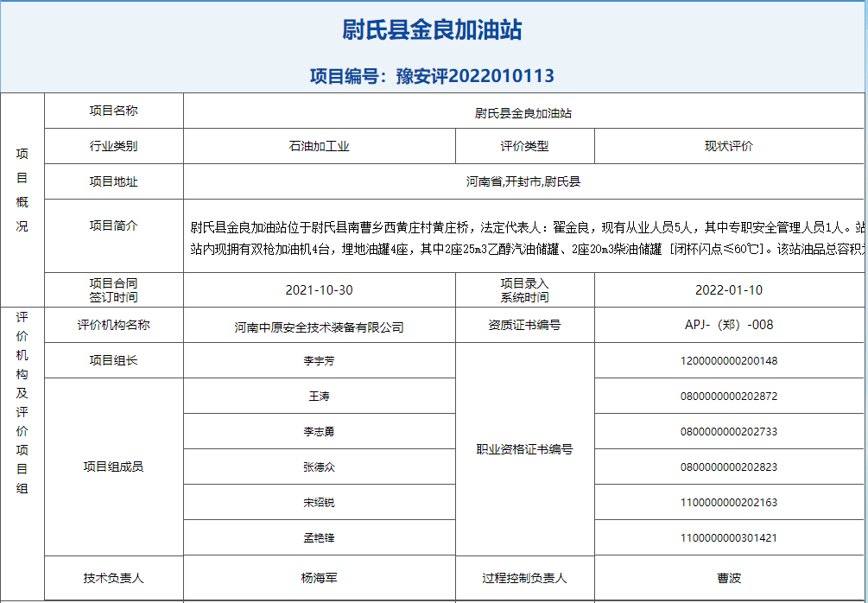Select address 河南省,开封市,尉氏县

pos(523,181)
